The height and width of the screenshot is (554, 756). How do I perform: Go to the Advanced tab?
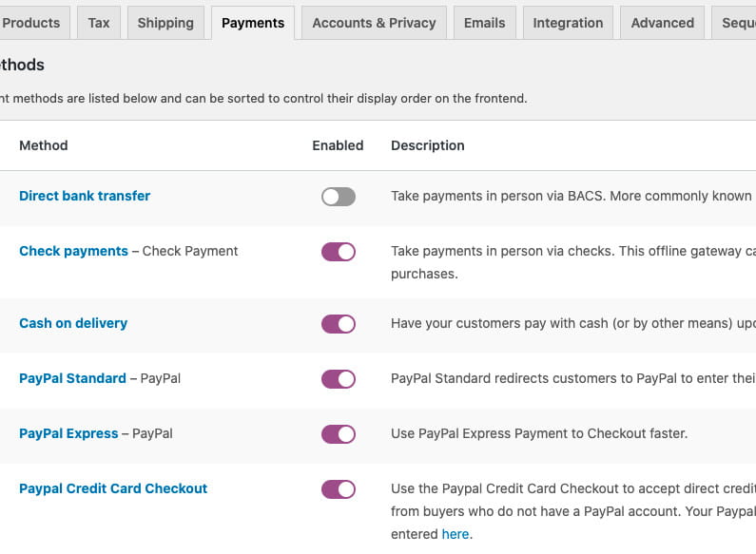click(663, 23)
